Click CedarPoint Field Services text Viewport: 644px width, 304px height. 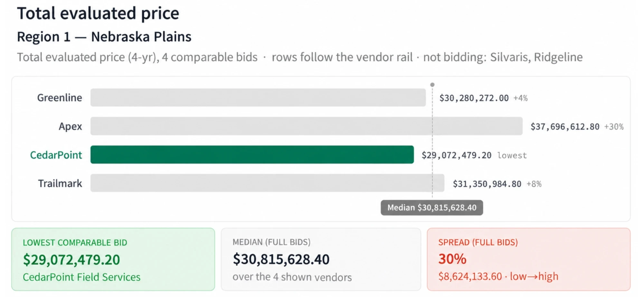pos(81,277)
